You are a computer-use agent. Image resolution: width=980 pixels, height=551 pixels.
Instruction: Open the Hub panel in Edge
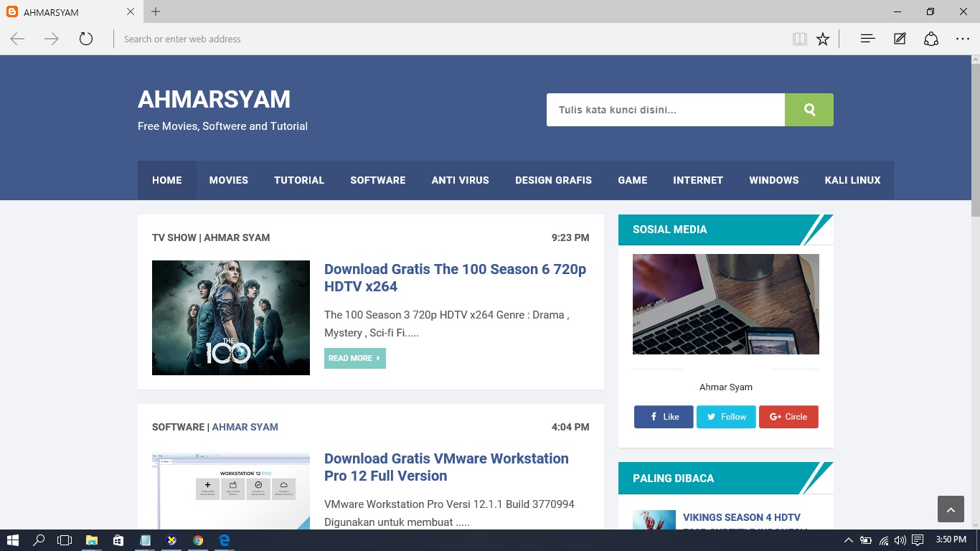[x=867, y=39]
